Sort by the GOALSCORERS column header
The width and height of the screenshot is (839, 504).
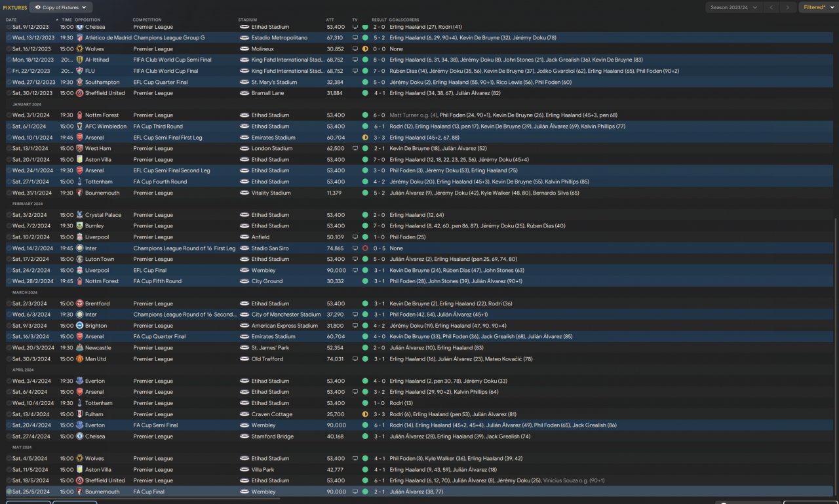(x=404, y=20)
